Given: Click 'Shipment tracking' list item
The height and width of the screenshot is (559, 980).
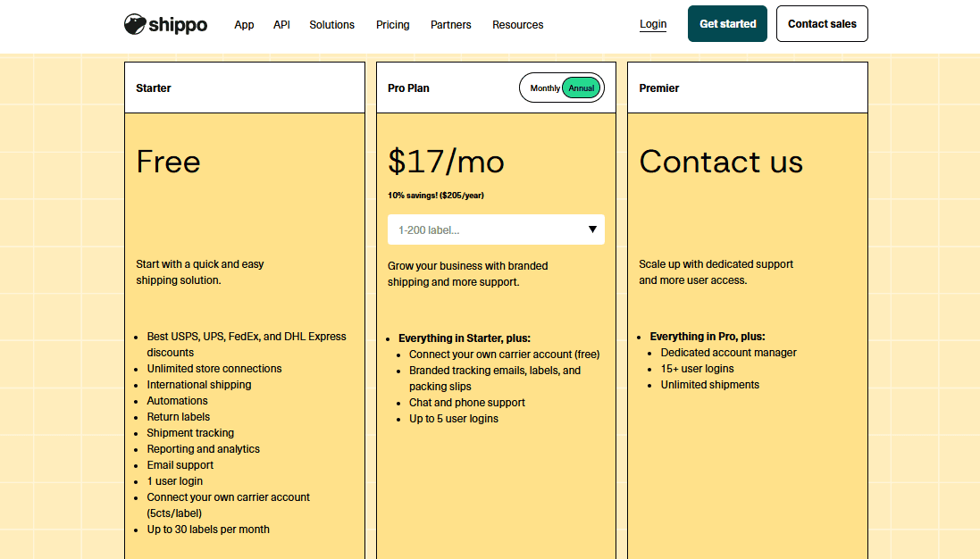Looking at the screenshot, I should pyautogui.click(x=190, y=433).
